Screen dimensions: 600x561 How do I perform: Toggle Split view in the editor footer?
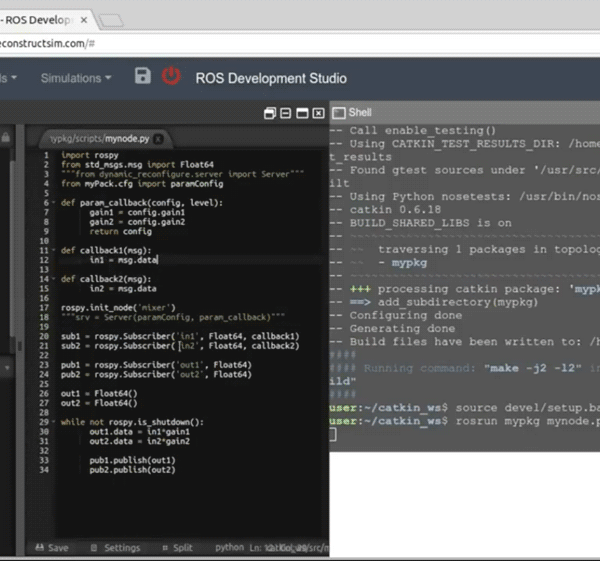click(x=177, y=548)
